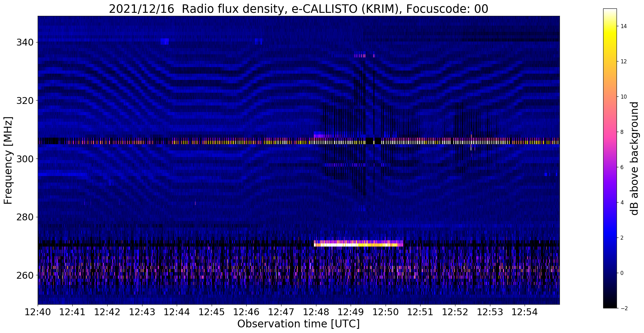This screenshot has width=644, height=333.
Task: Click the colorbar tick value 6
Action: [622, 167]
